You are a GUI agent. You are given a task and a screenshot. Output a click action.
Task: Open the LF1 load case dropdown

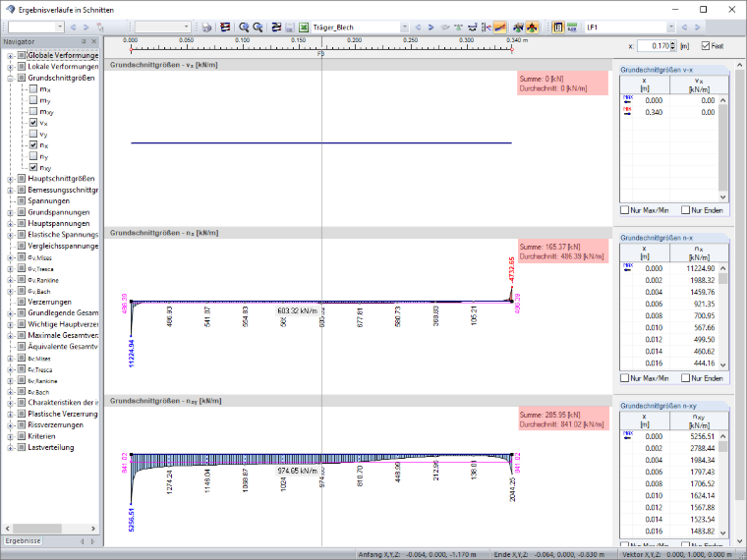[x=670, y=28]
